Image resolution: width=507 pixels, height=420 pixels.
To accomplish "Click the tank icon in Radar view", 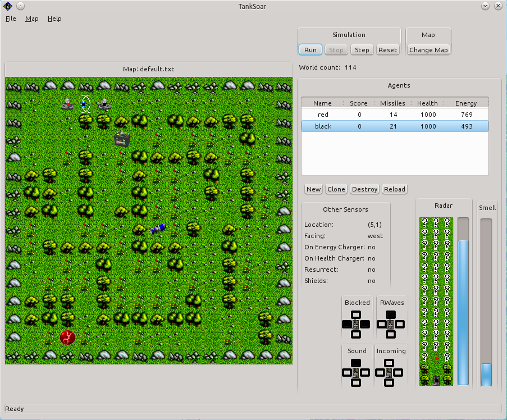I will (x=436, y=380).
